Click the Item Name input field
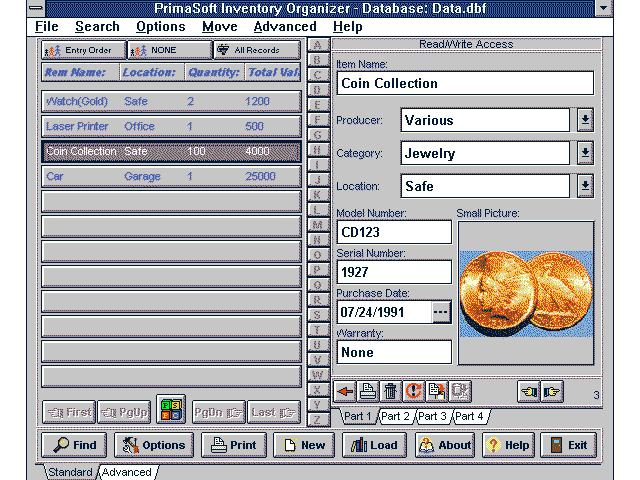640x480 pixels. [465, 83]
